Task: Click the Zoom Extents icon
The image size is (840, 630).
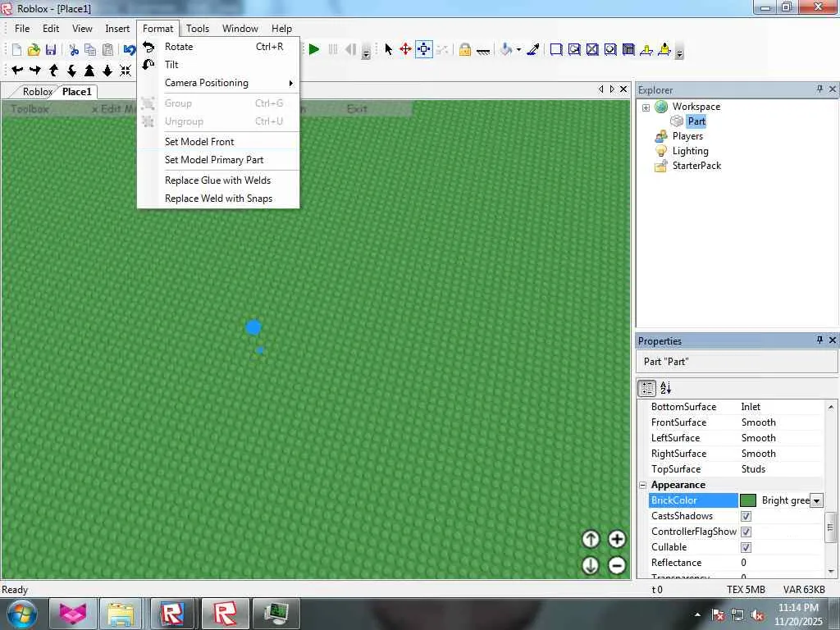Action: click(126, 71)
